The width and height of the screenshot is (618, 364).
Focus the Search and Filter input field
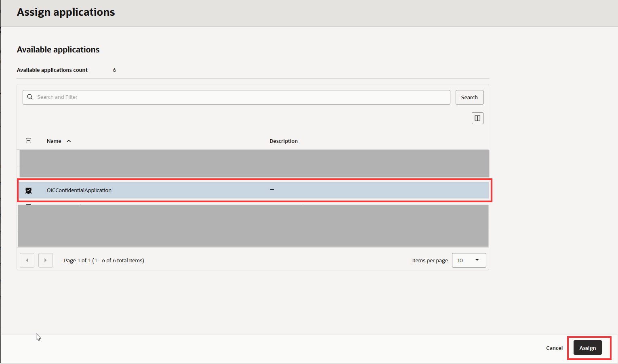[242, 97]
